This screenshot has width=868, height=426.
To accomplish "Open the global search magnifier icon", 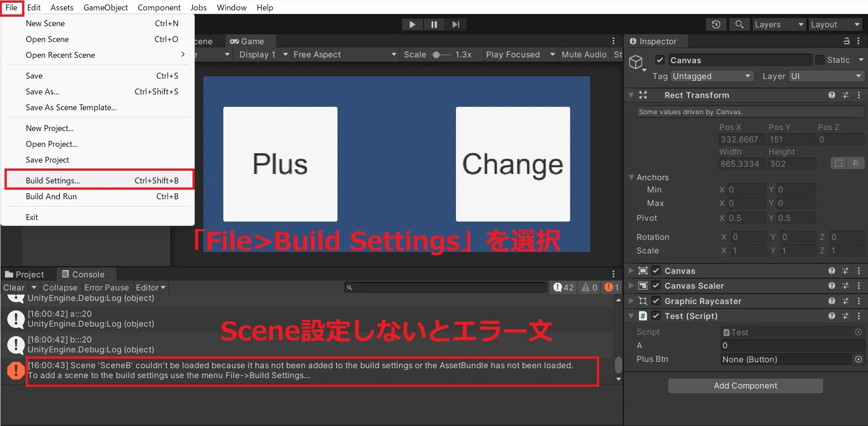I will coord(739,24).
